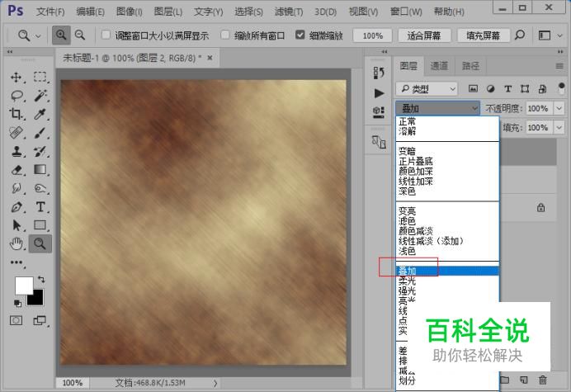Swap foreground and background colors
The image size is (571, 392).
pos(41,280)
